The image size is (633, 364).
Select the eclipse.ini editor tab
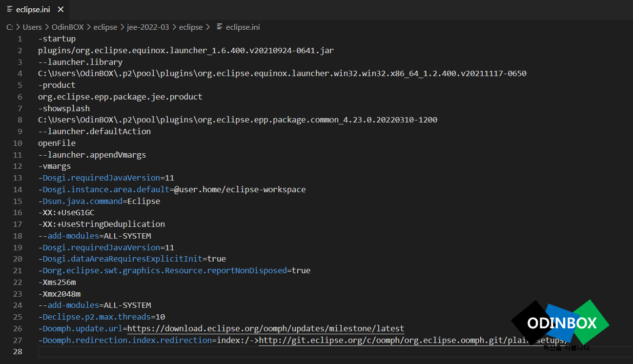tap(34, 9)
